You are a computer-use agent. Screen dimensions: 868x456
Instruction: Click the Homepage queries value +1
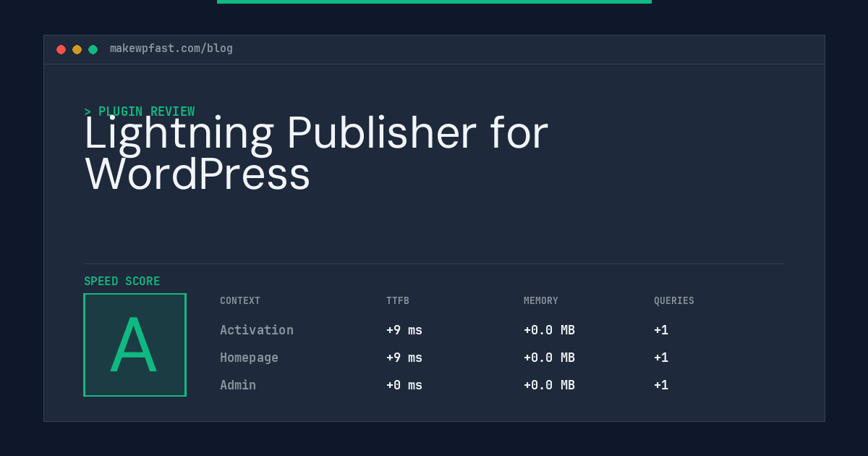(661, 358)
